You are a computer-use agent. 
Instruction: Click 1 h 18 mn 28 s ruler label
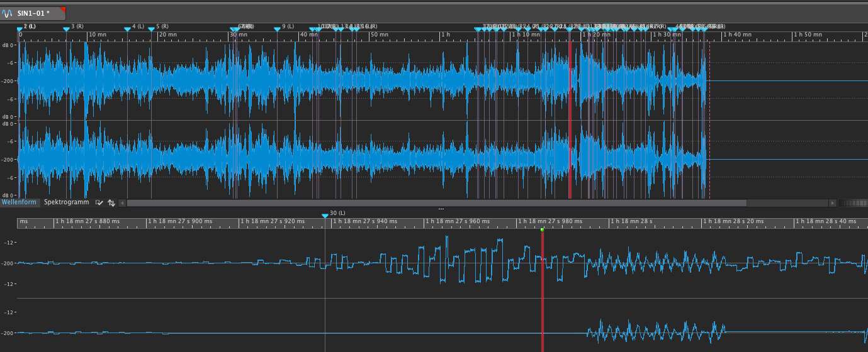click(631, 221)
